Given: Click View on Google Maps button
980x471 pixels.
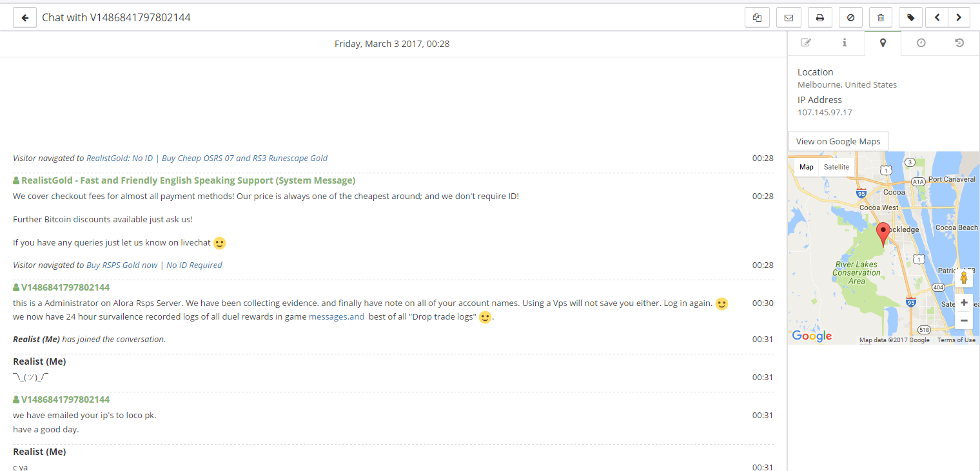Looking at the screenshot, I should pyautogui.click(x=838, y=141).
